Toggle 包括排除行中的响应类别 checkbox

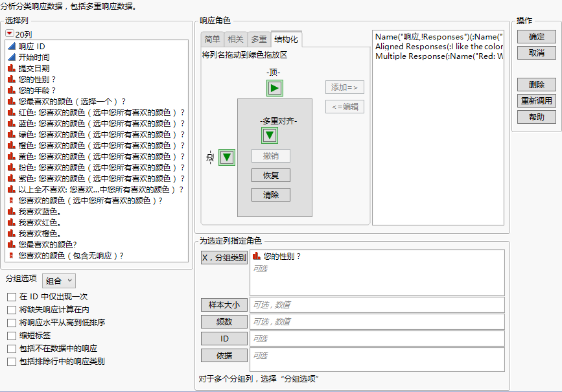(12, 361)
